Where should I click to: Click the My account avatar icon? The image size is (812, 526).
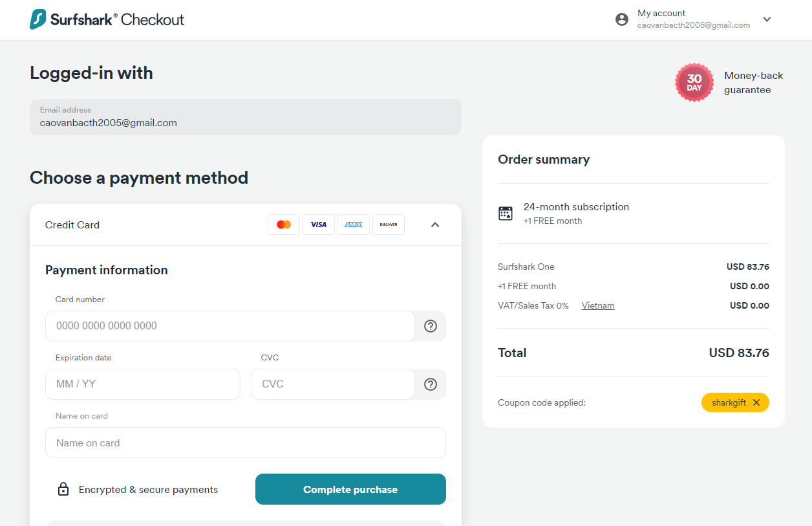pyautogui.click(x=622, y=19)
